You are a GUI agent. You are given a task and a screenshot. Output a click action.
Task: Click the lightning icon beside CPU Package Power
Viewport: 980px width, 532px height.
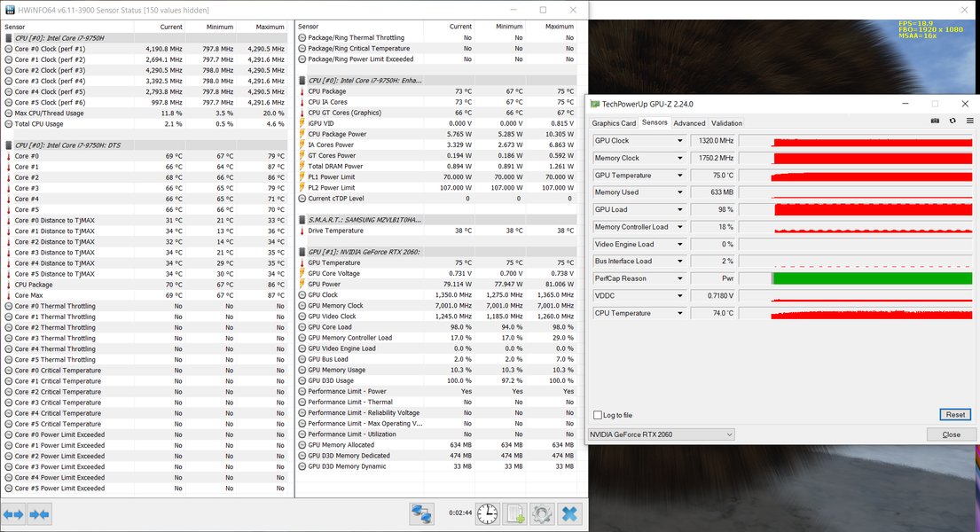(302, 135)
